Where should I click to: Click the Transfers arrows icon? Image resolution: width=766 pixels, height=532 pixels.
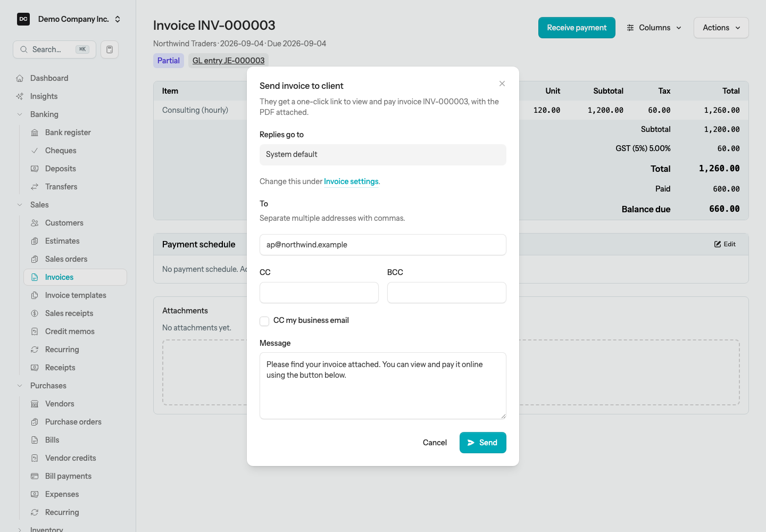(35, 187)
